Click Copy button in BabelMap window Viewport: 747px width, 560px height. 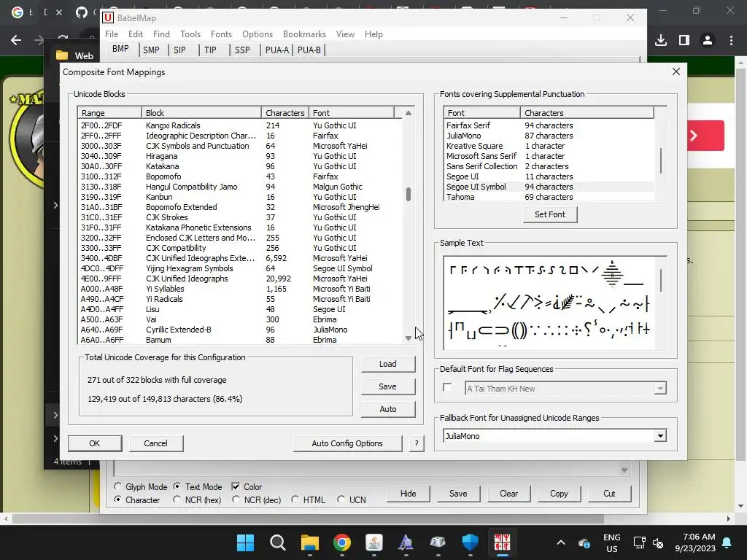[559, 494]
